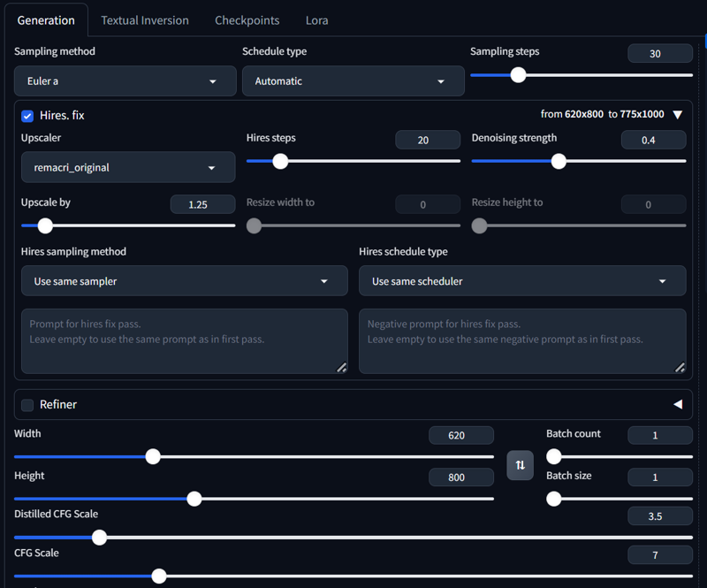The height and width of the screenshot is (588, 707).
Task: Open the Hires sampling method dropdown
Action: click(x=184, y=281)
